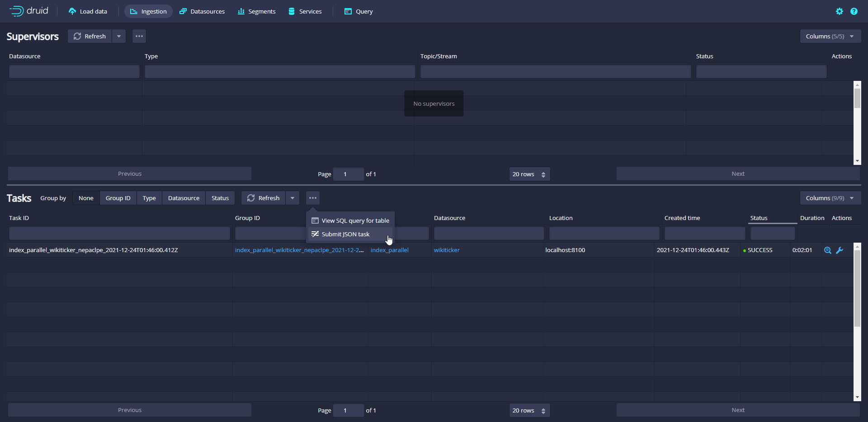The width and height of the screenshot is (868, 422).
Task: Open the settings gear menu
Action: point(840,11)
